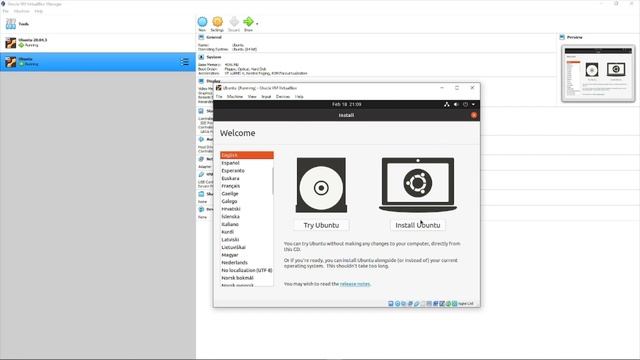Select Euskara in the language list
The height and width of the screenshot is (360, 640).
tap(247, 178)
